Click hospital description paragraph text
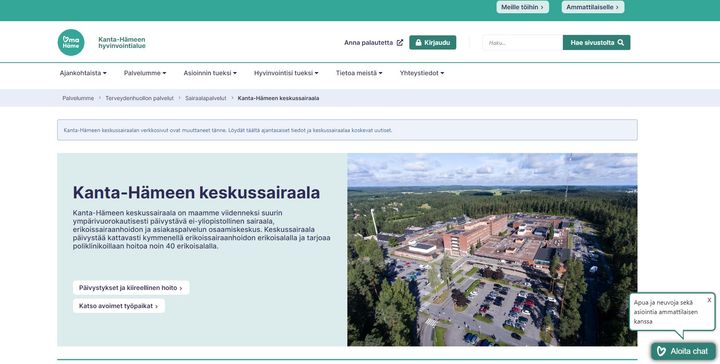The height and width of the screenshot is (364, 720). click(201, 230)
